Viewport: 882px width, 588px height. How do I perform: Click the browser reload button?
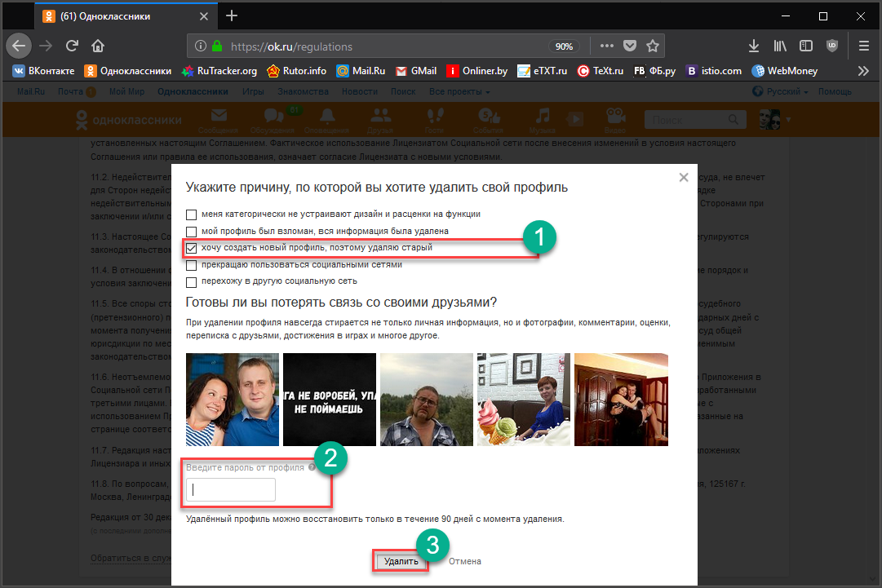[x=72, y=46]
